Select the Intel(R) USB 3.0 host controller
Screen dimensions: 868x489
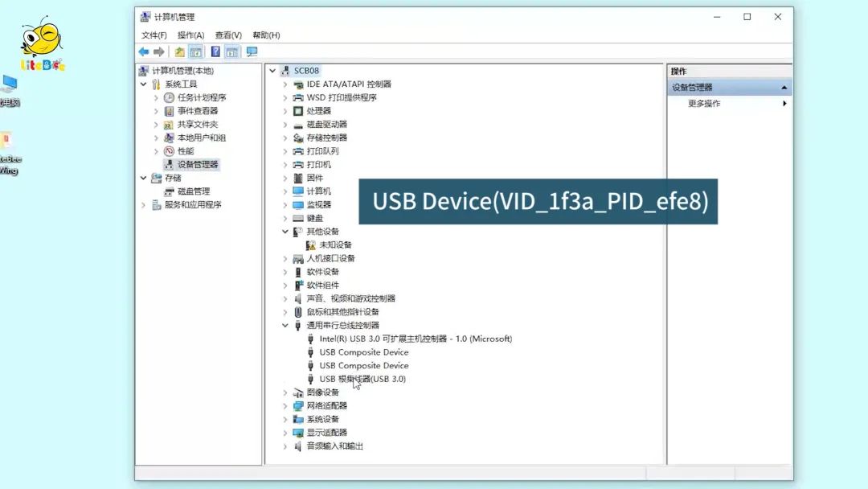pos(415,339)
